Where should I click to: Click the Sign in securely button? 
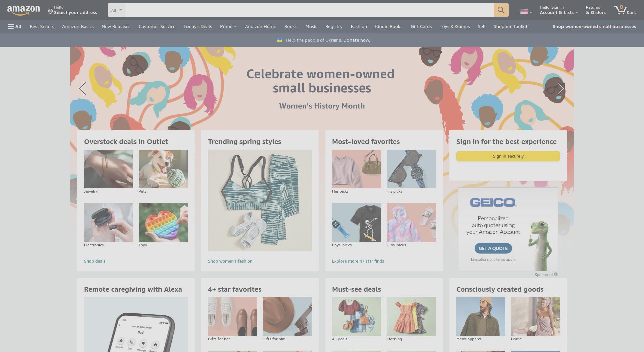508,156
